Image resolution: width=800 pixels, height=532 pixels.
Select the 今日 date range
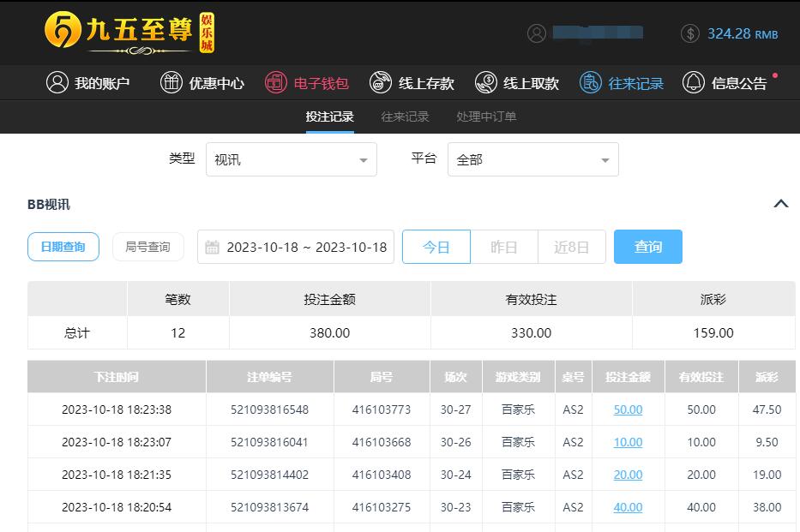436,247
